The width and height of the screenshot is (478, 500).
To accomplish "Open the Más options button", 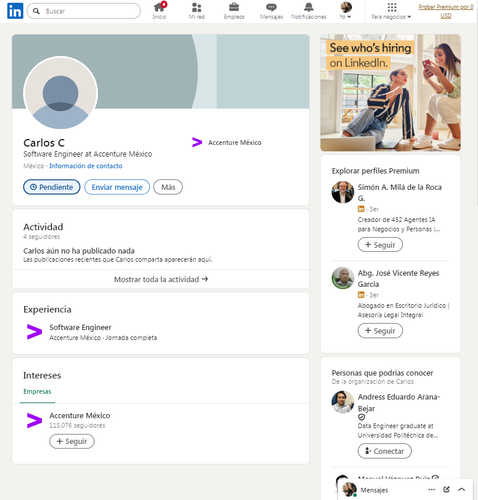I will click(x=168, y=187).
